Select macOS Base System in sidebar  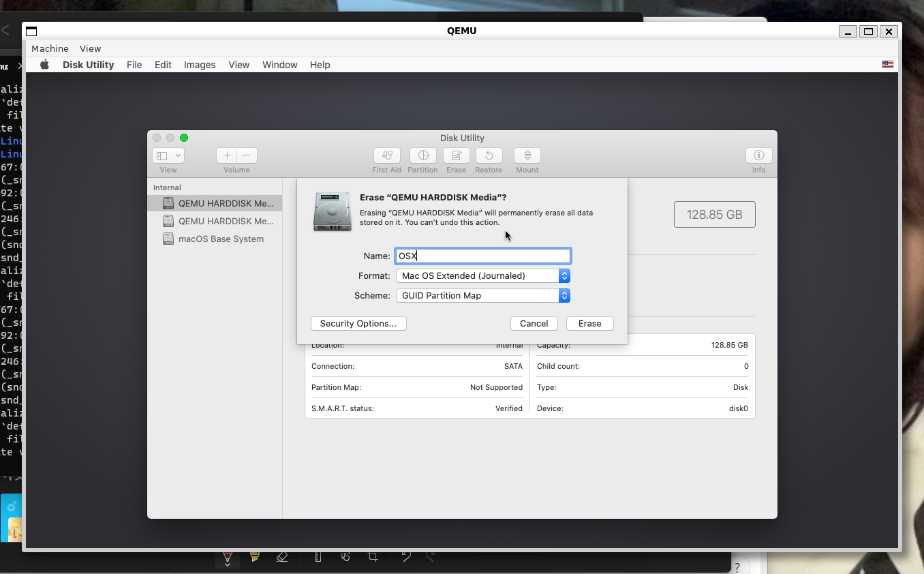[215, 239]
